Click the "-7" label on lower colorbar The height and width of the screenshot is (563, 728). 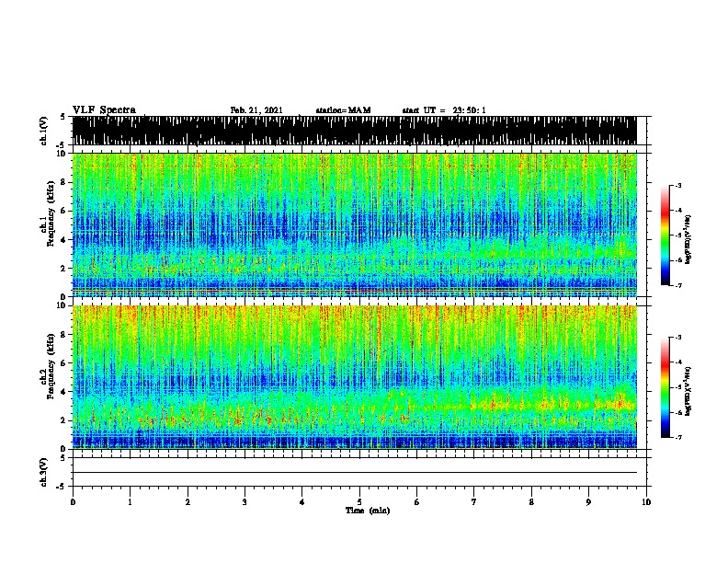(x=677, y=438)
